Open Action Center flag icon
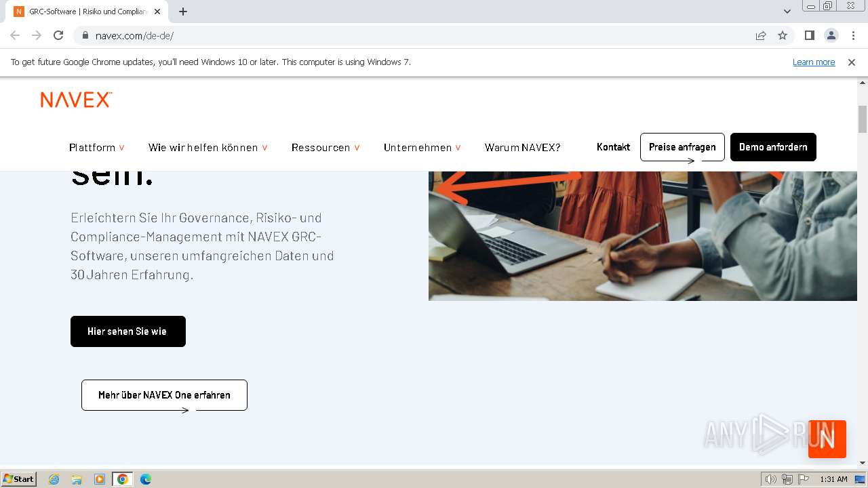The image size is (868, 488). pos(804,479)
